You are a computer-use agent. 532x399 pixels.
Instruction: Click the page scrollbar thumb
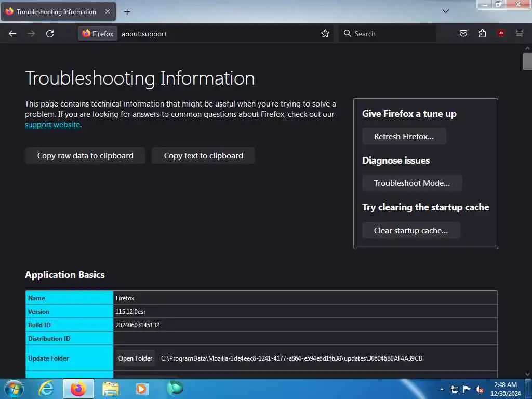click(x=527, y=61)
